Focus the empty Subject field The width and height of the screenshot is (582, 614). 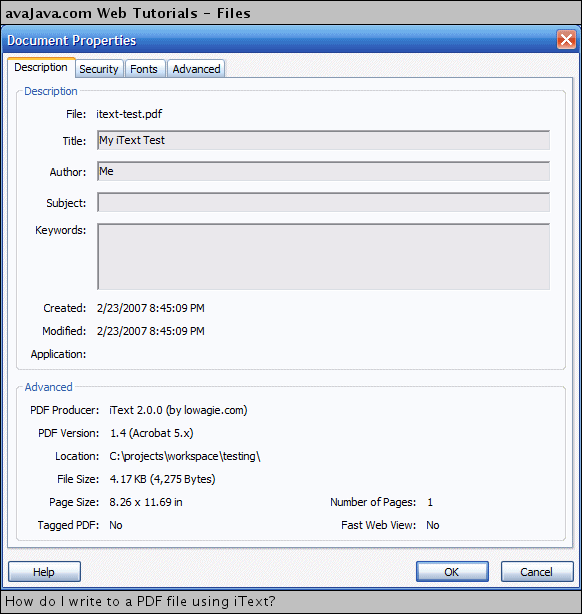click(x=324, y=202)
